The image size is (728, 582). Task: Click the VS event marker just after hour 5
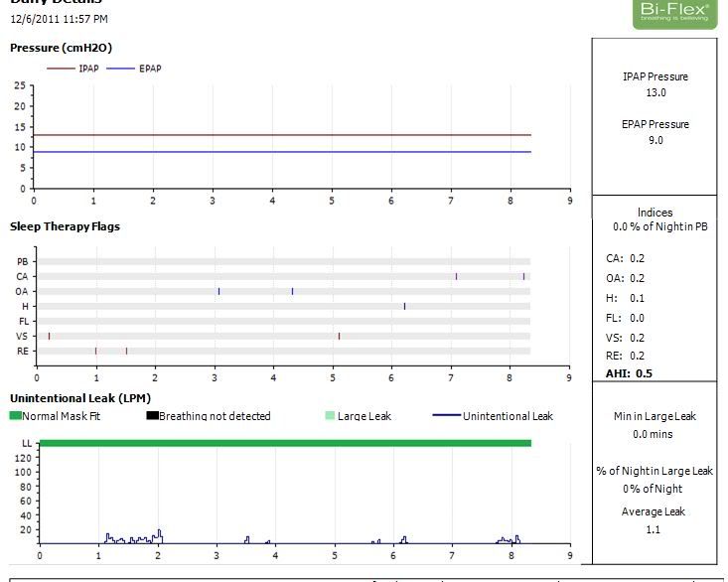339,336
